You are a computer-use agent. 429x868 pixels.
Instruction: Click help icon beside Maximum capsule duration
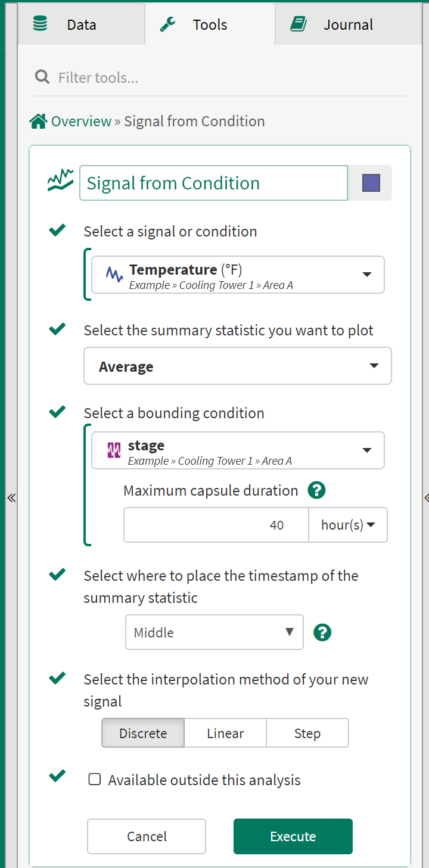pos(316,490)
